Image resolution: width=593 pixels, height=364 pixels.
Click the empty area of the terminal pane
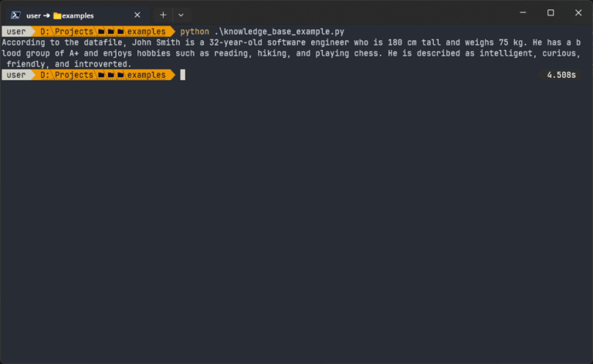click(296, 224)
